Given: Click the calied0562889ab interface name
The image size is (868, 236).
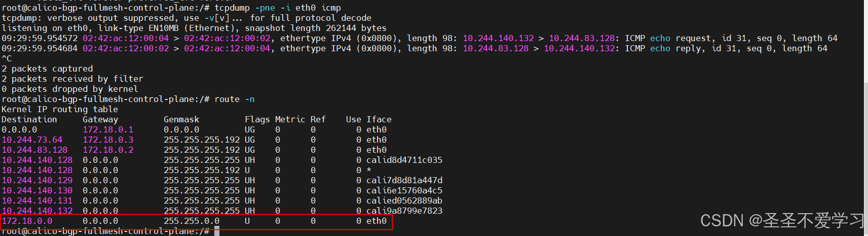Looking at the screenshot, I should (404, 200).
